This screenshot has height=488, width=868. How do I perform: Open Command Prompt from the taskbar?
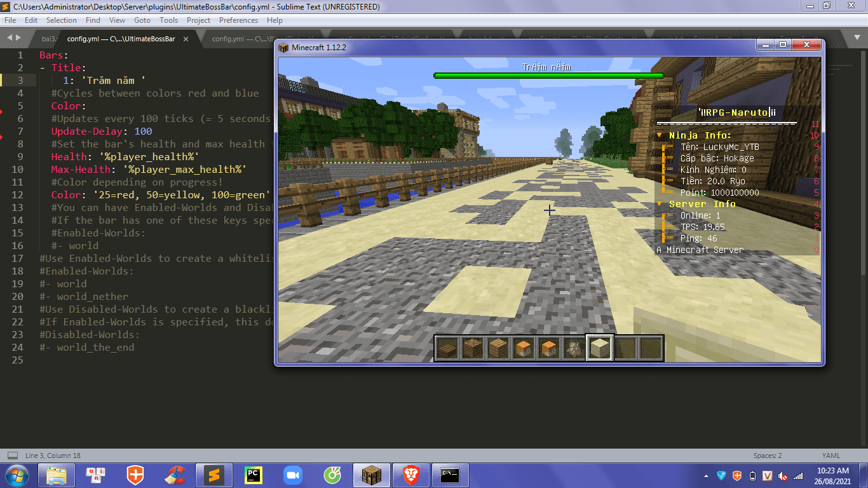pyautogui.click(x=451, y=475)
